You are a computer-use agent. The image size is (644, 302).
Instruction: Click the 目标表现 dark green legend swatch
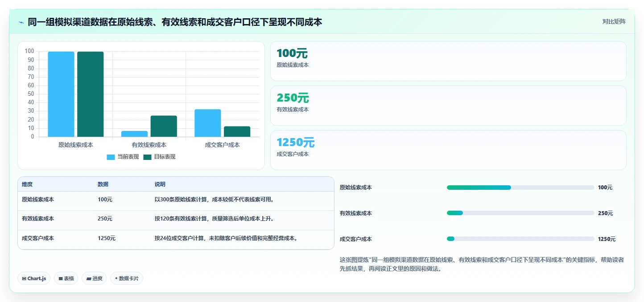(x=147, y=157)
